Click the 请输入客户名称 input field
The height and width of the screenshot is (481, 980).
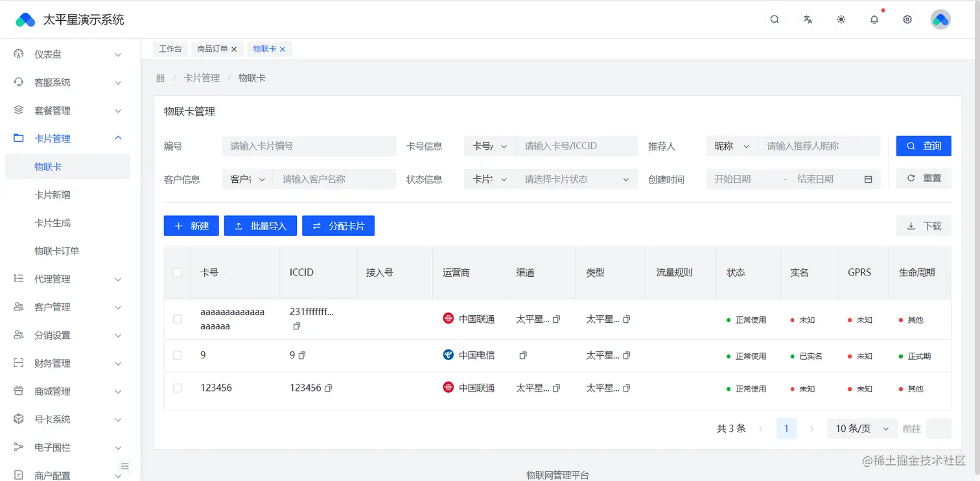(x=335, y=180)
